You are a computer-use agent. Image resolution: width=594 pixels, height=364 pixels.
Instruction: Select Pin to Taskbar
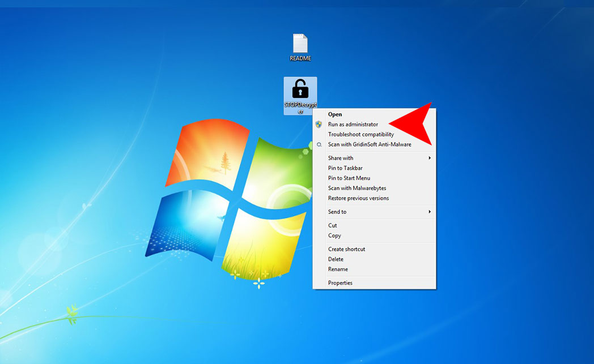point(345,168)
